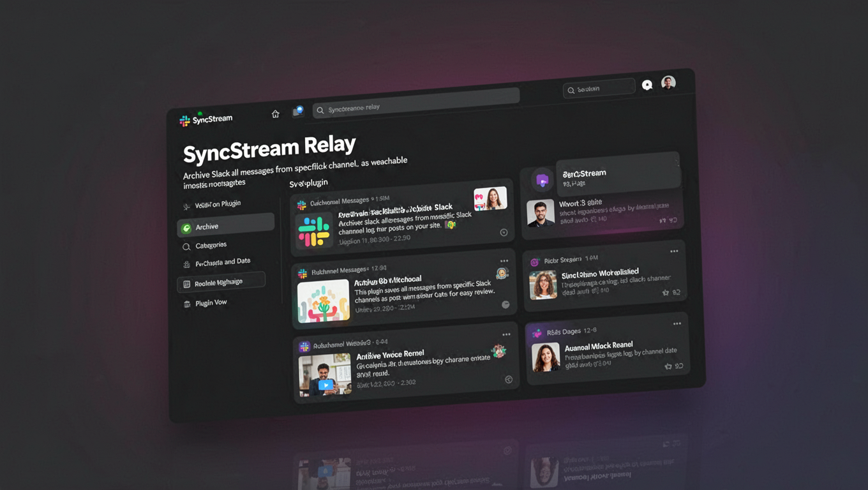Click the SyncStream logo in top left
The width and height of the screenshot is (868, 490).
186,119
